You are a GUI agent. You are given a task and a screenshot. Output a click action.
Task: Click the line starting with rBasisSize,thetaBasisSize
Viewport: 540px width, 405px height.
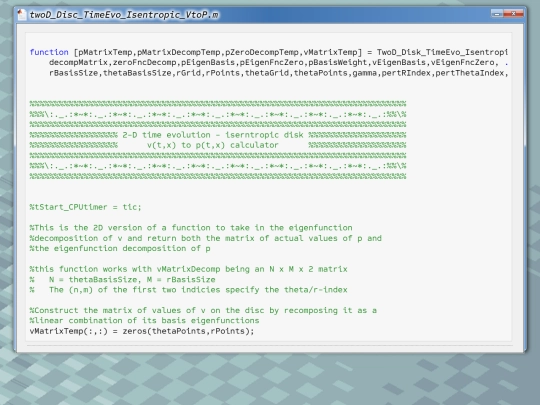278,73
